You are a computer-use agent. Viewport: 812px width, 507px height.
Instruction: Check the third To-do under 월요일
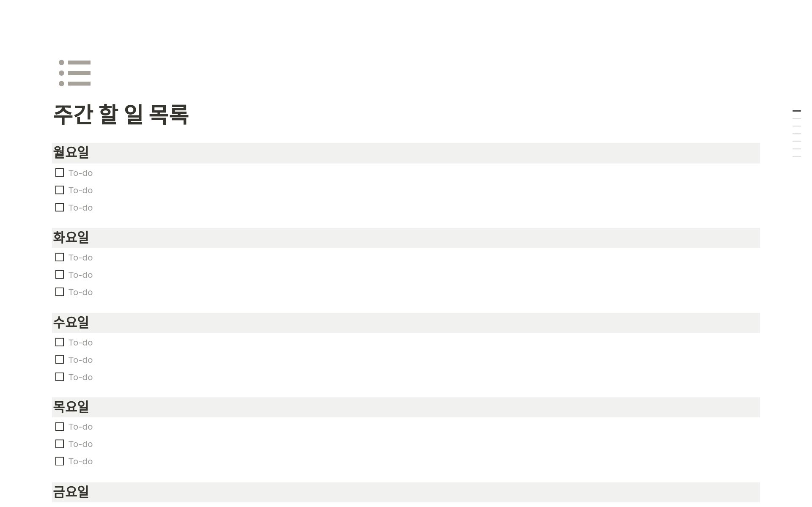59,207
